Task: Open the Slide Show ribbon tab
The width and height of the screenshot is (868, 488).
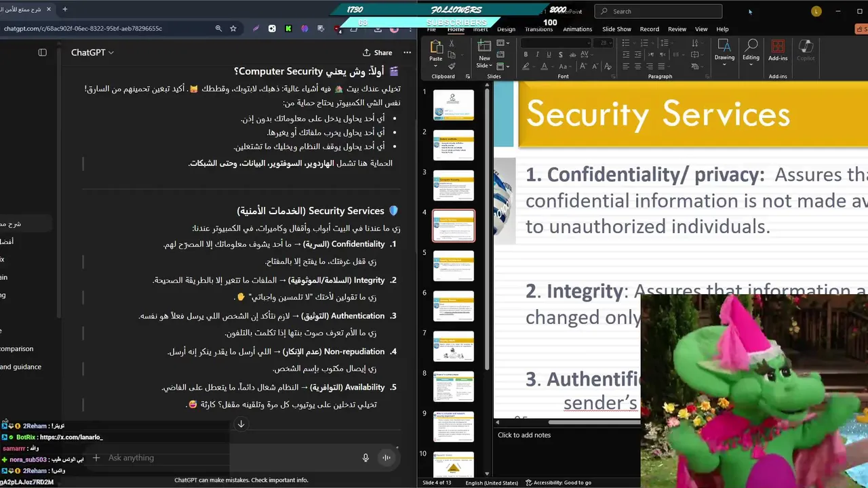Action: tap(616, 29)
